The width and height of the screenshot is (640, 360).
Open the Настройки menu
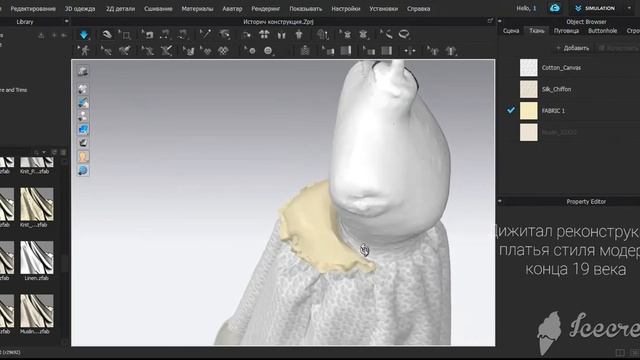click(346, 9)
